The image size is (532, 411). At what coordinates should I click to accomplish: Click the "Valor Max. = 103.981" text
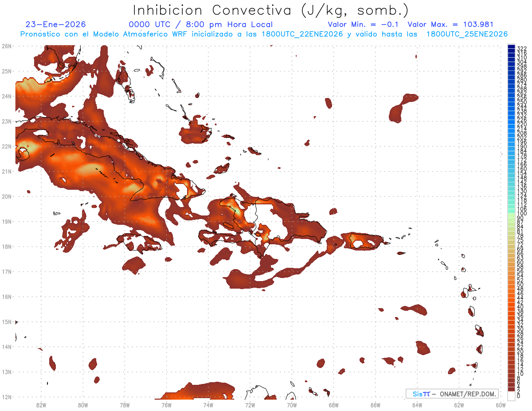[x=450, y=25]
